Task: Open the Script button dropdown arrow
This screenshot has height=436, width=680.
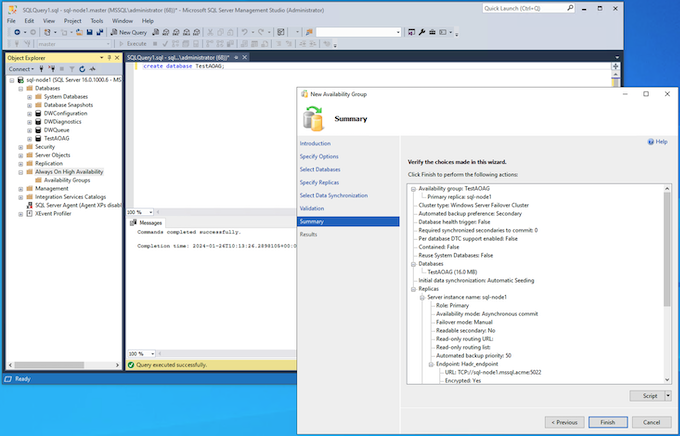Action: point(668,396)
